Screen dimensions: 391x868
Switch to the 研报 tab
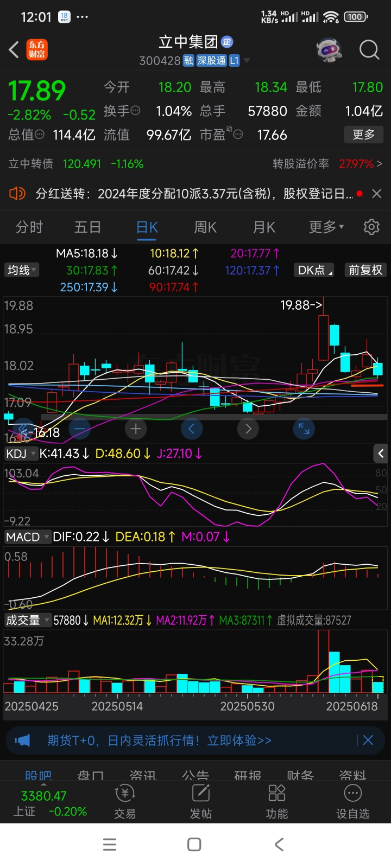pyautogui.click(x=248, y=775)
